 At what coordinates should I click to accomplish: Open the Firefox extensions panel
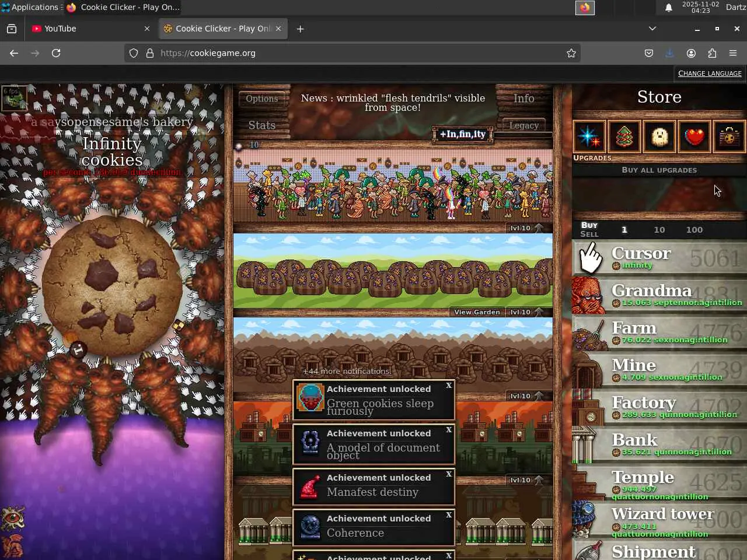click(712, 53)
